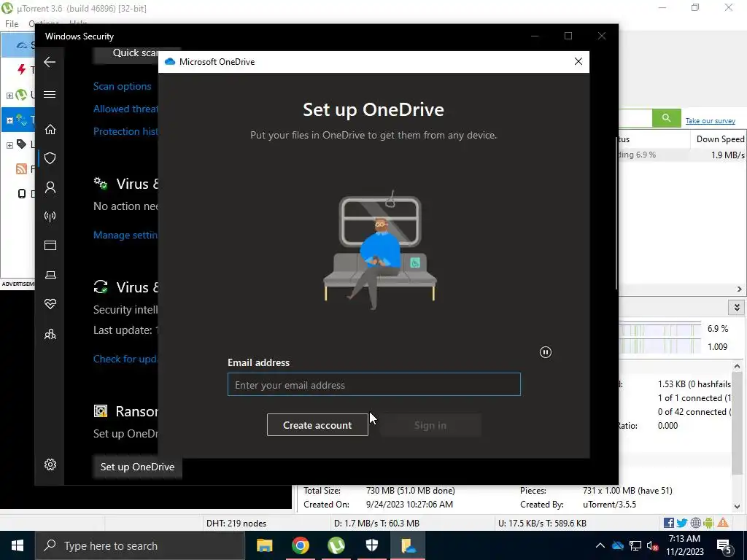Click the Windows Security back arrow

coord(50,62)
